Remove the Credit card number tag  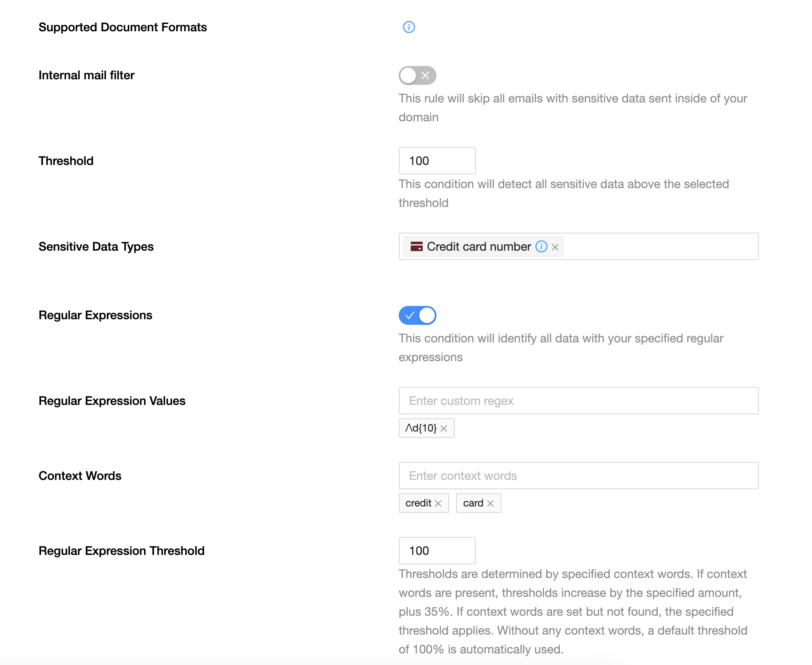point(555,247)
